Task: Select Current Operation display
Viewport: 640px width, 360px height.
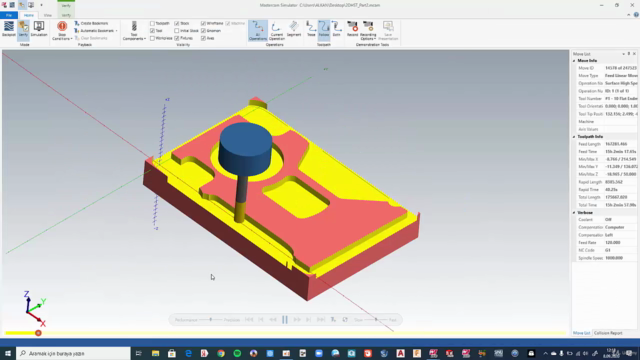Action: pos(276,31)
